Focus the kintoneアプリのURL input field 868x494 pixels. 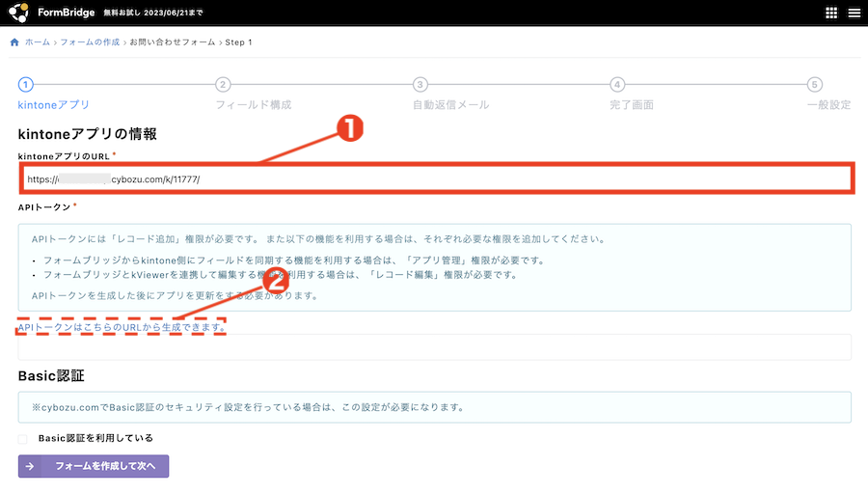[x=437, y=178]
